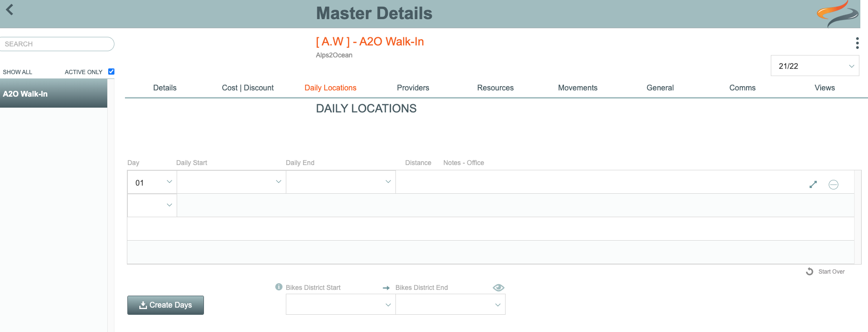The height and width of the screenshot is (332, 868).
Task: Open the Providers tab
Action: (x=413, y=88)
